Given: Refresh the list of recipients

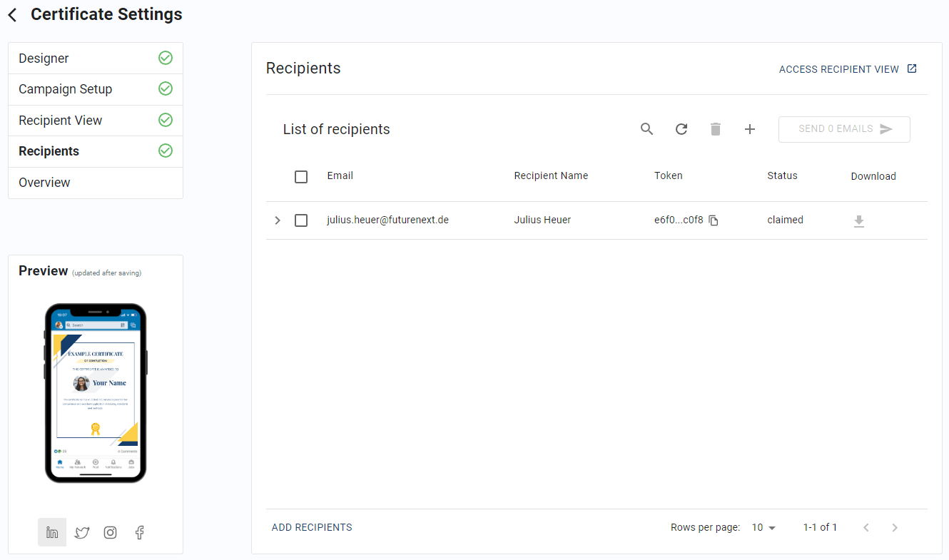Looking at the screenshot, I should [681, 129].
